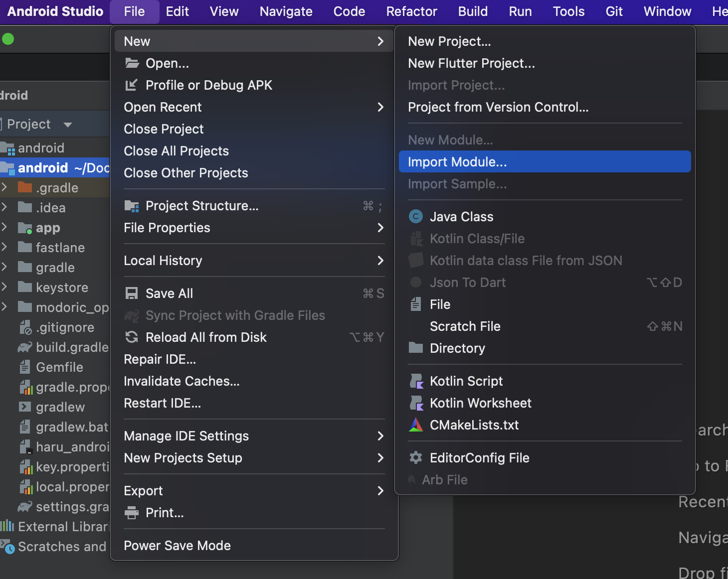Click the gradle.properties file icon

pos(26,387)
